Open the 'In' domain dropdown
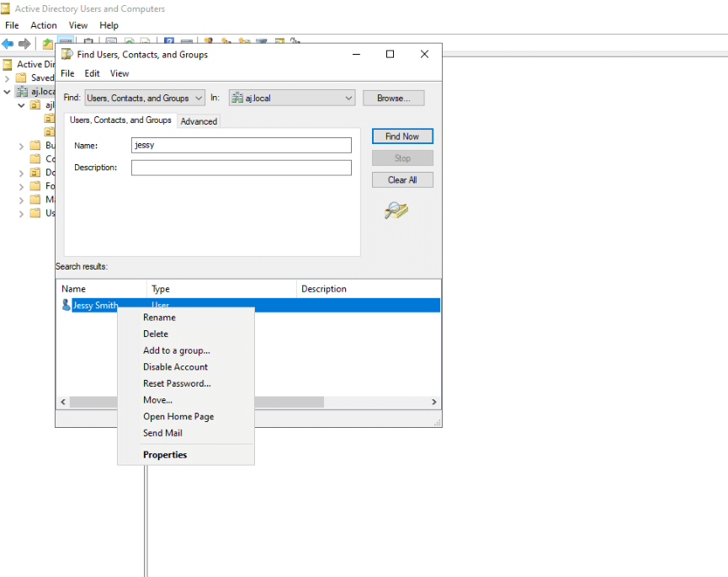Image resolution: width=728 pixels, height=577 pixels. (292, 99)
